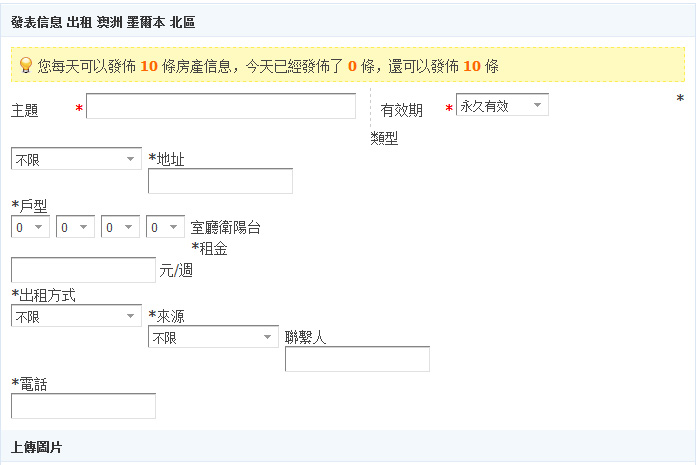Open the fourth 戶型 number dropdown
This screenshot has height=465, width=697.
click(x=165, y=228)
